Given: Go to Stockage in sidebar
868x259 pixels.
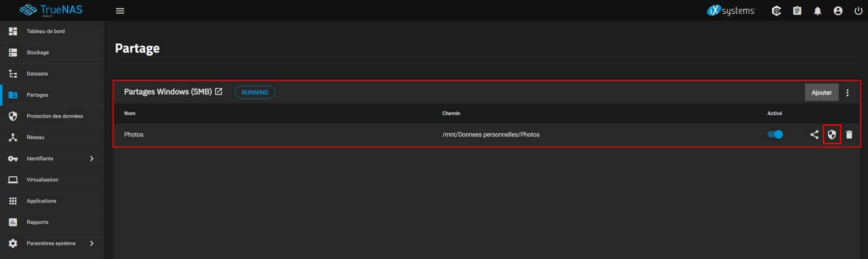Looking at the screenshot, I should 38,52.
